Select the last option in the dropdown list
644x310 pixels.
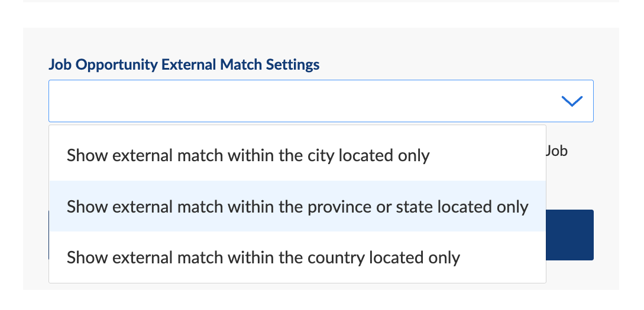coord(263,257)
